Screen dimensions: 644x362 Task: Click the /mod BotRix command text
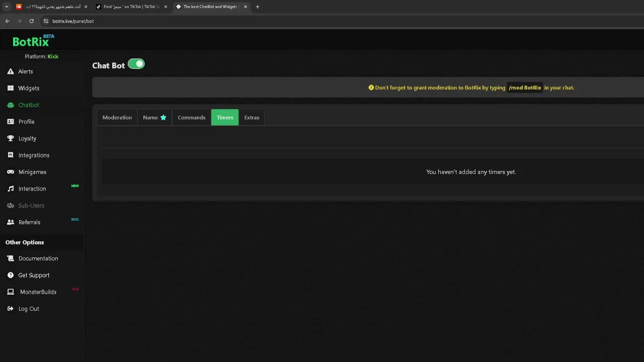(x=525, y=87)
